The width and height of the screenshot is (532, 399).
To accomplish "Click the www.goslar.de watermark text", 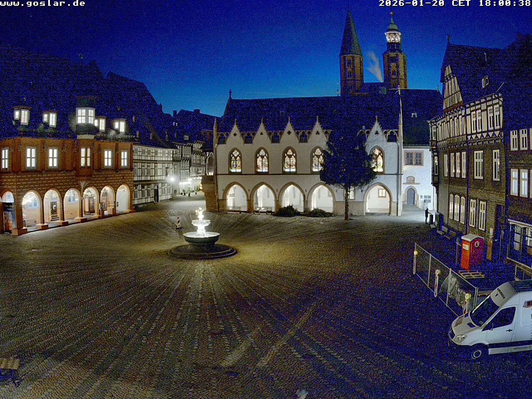I will pyautogui.click(x=43, y=3).
